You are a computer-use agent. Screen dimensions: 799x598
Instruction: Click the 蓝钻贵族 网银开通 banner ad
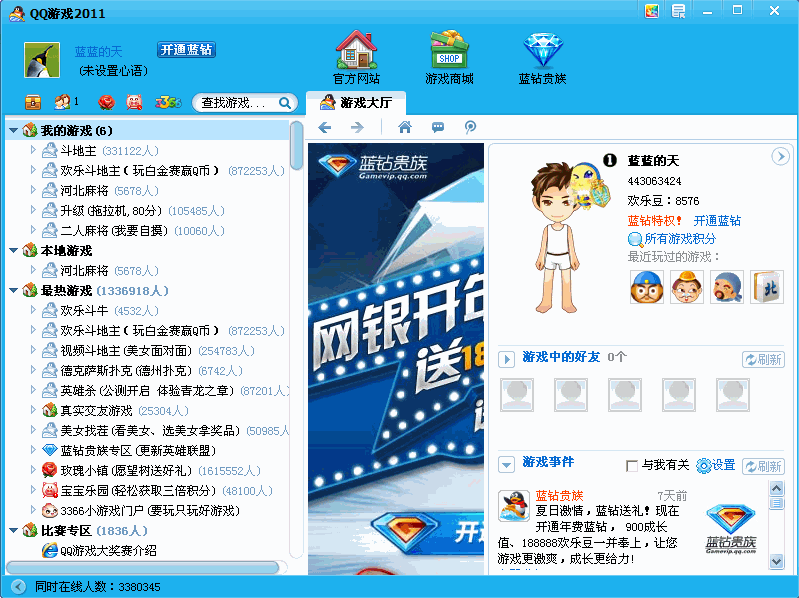tap(396, 359)
